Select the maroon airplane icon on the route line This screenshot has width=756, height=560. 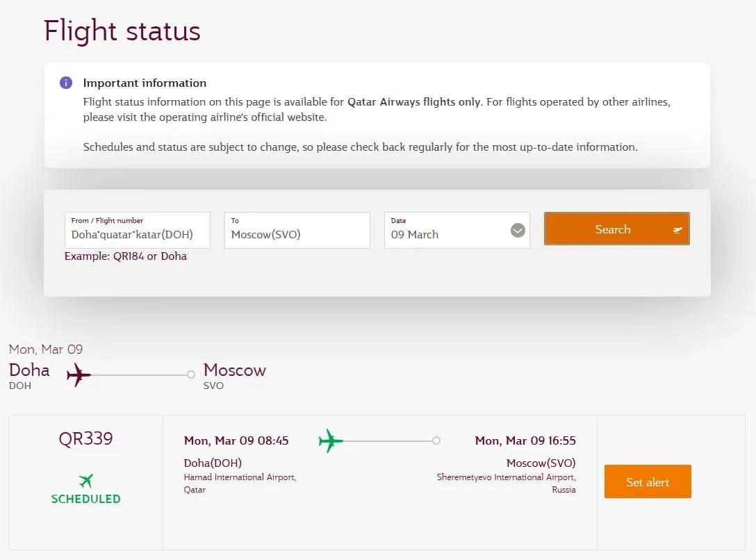click(78, 374)
